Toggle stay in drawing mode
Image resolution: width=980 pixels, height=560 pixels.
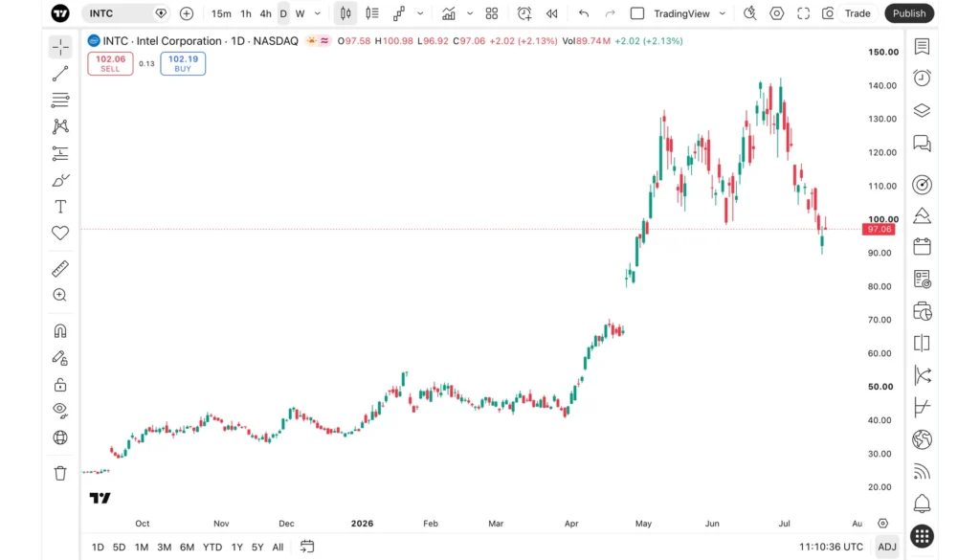60,357
